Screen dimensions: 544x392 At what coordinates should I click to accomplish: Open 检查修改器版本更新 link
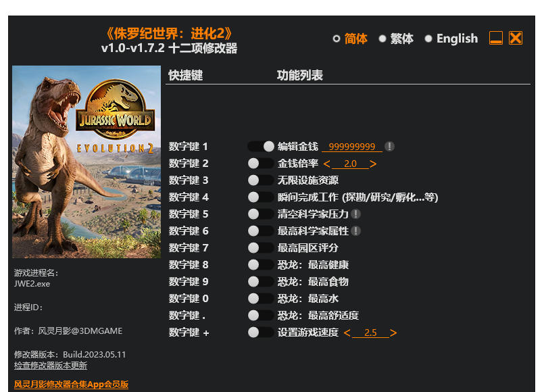tap(51, 365)
